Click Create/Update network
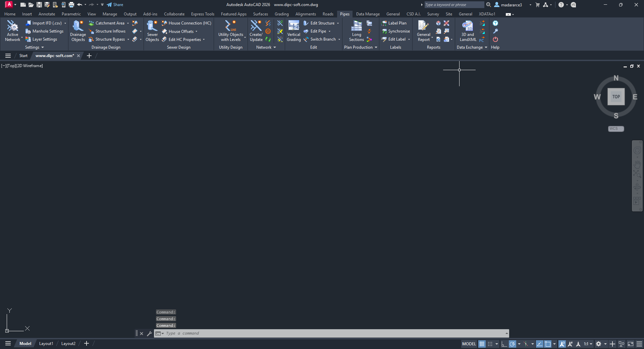 tap(256, 31)
